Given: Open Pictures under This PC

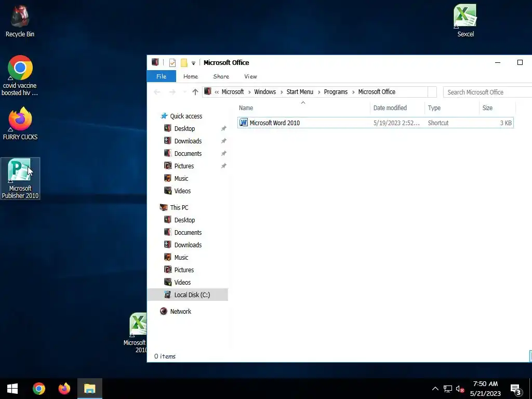Looking at the screenshot, I should point(184,270).
